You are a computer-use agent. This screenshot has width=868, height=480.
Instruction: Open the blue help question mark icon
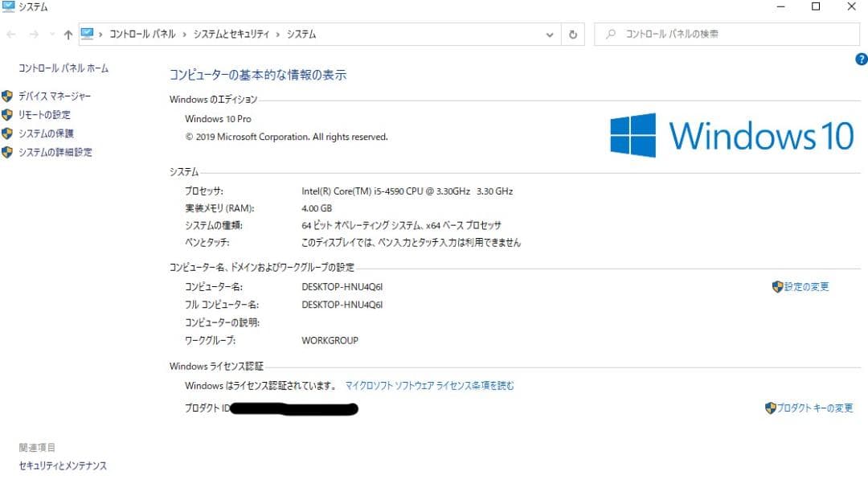[x=861, y=59]
